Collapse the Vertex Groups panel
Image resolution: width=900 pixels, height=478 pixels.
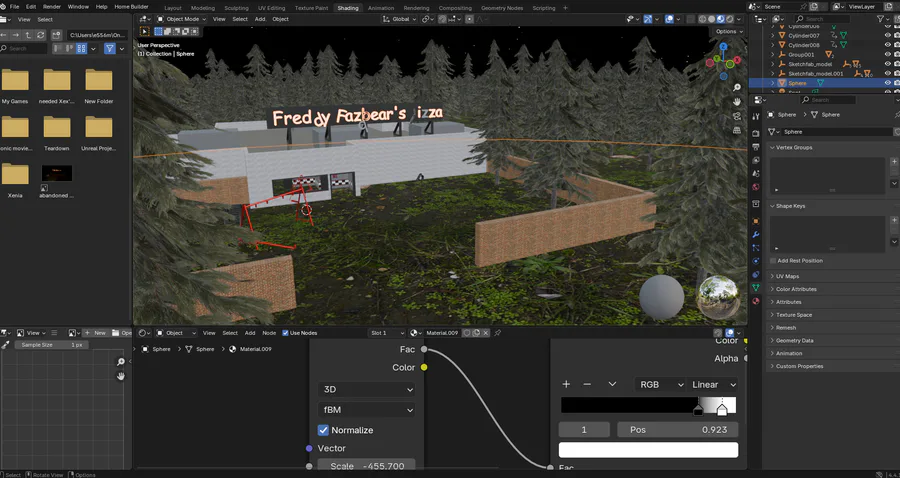[x=793, y=147]
